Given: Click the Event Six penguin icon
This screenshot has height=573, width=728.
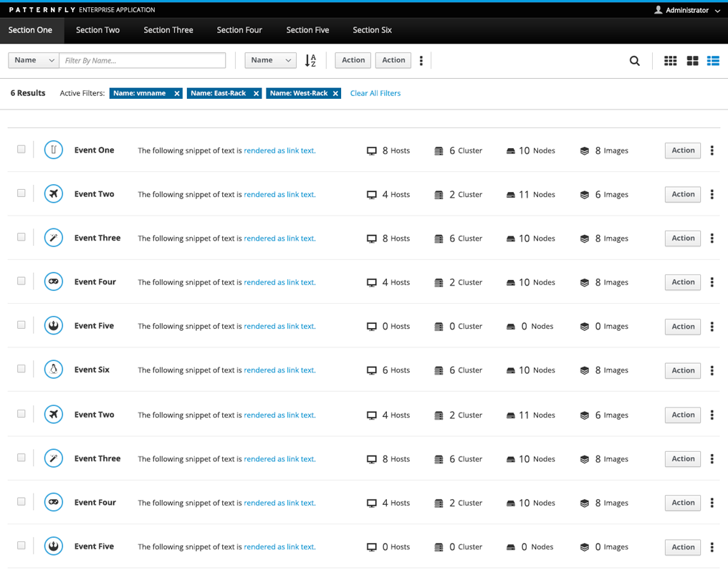Looking at the screenshot, I should click(x=54, y=370).
